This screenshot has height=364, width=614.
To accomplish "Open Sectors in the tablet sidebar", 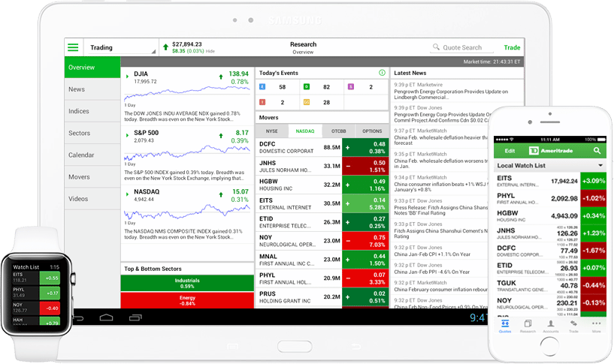I will 92,133.
